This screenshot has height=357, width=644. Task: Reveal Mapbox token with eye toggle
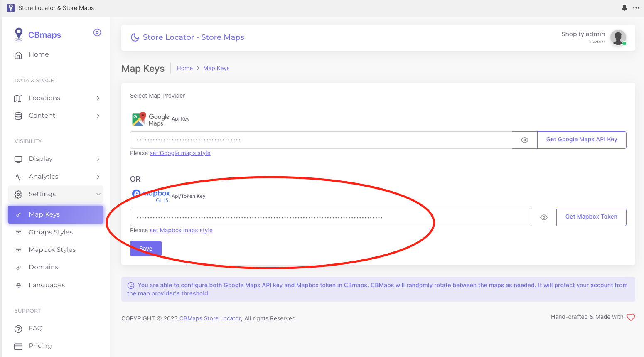(544, 217)
